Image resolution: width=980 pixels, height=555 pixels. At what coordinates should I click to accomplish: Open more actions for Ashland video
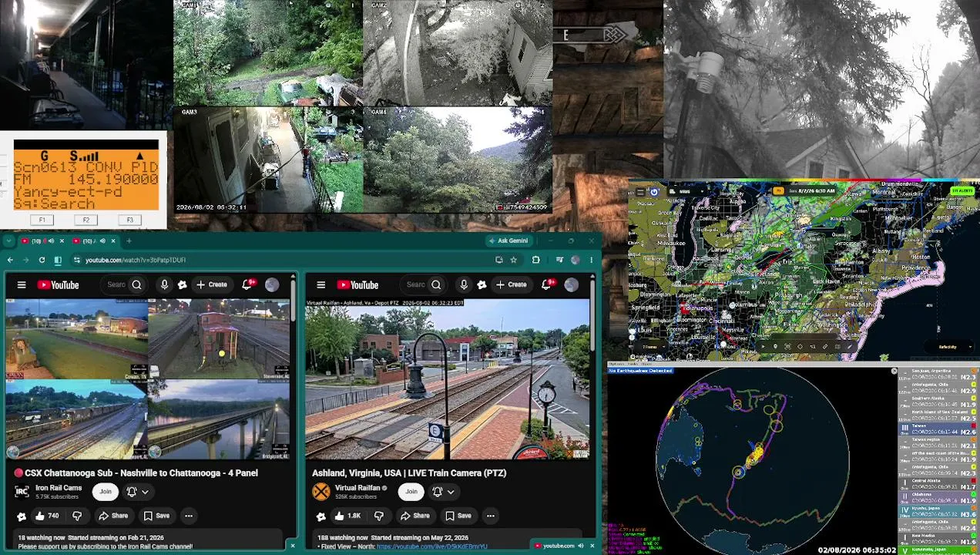[490, 516]
